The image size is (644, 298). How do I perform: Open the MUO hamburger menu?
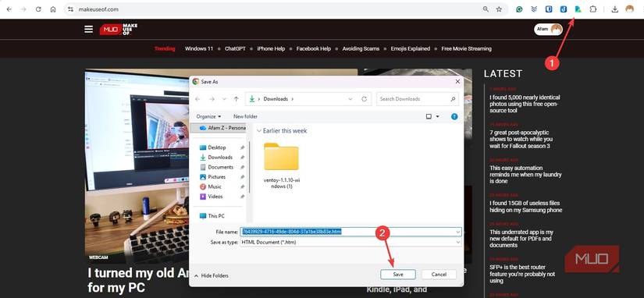(89, 29)
